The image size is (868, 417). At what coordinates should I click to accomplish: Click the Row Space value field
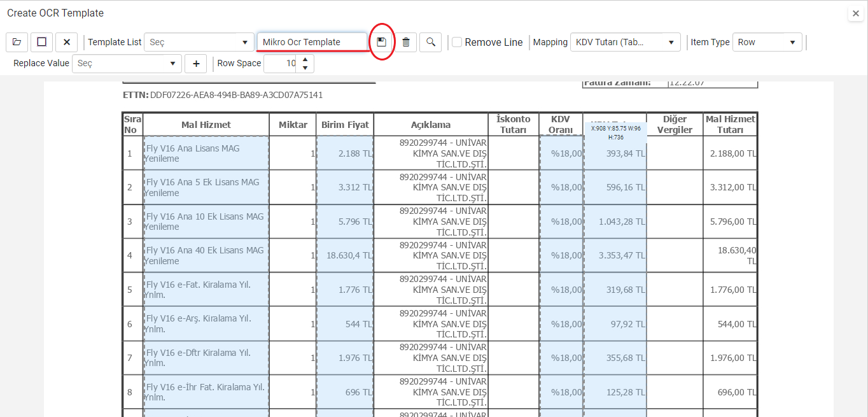click(x=281, y=64)
